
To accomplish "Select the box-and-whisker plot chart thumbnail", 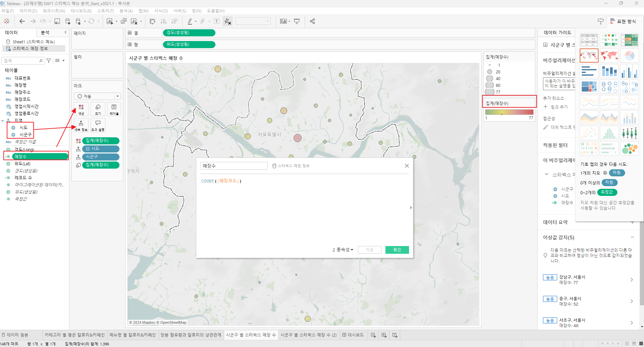I will [630, 133].
